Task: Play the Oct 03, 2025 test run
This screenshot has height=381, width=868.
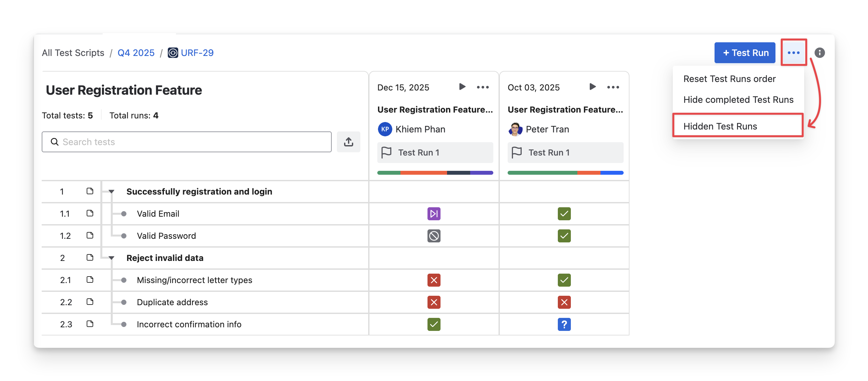Action: pyautogui.click(x=592, y=87)
